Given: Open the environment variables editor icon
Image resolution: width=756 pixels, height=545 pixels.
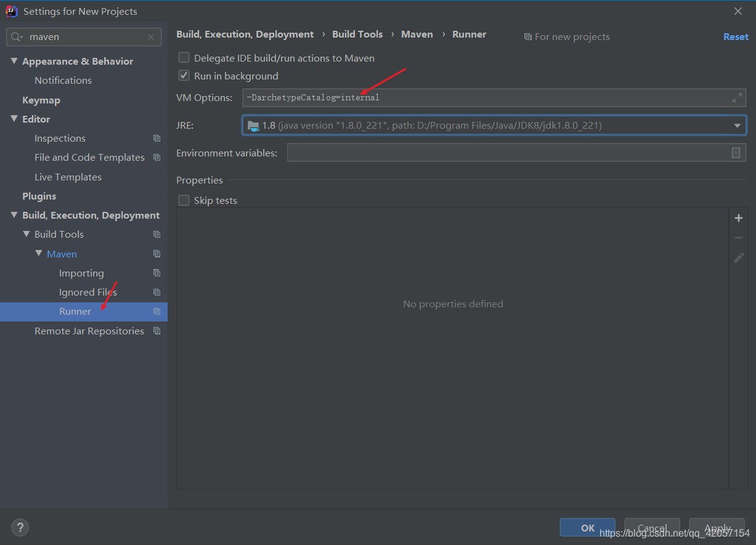Looking at the screenshot, I should tap(736, 153).
